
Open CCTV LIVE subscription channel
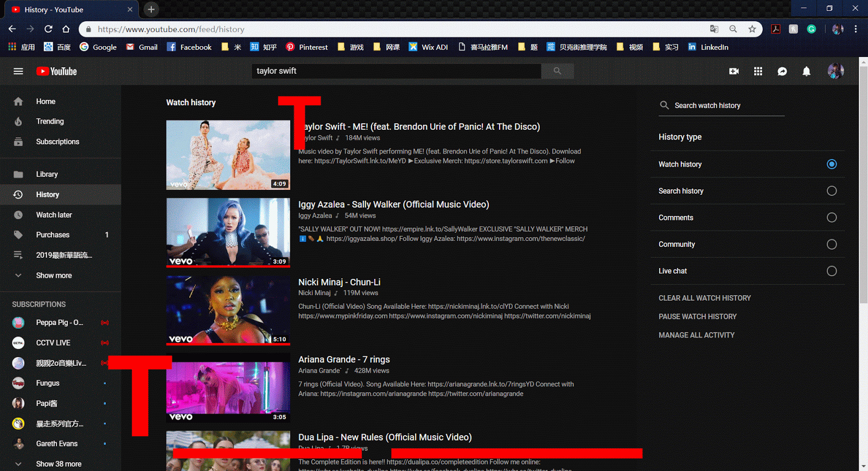point(60,342)
